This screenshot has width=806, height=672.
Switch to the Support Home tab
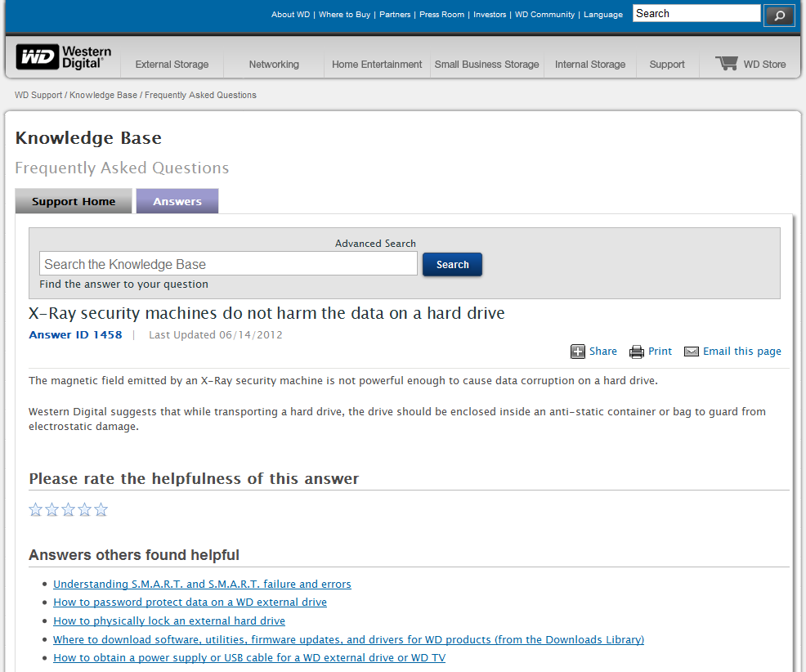[74, 201]
